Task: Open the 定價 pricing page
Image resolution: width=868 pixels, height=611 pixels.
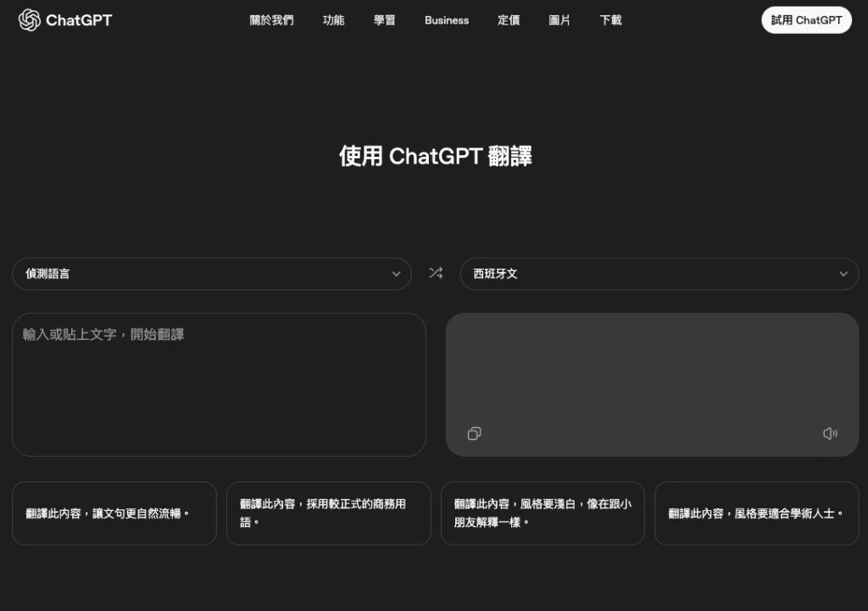Action: click(x=509, y=19)
